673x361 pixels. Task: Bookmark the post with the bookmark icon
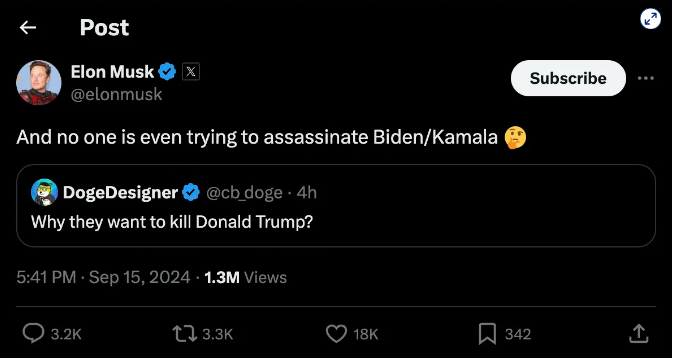click(x=487, y=334)
